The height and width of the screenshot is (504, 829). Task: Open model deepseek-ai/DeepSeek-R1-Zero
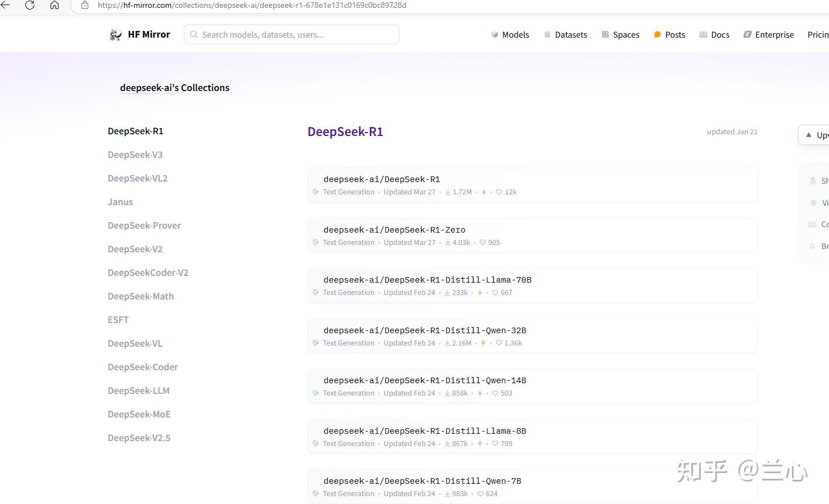click(x=395, y=230)
